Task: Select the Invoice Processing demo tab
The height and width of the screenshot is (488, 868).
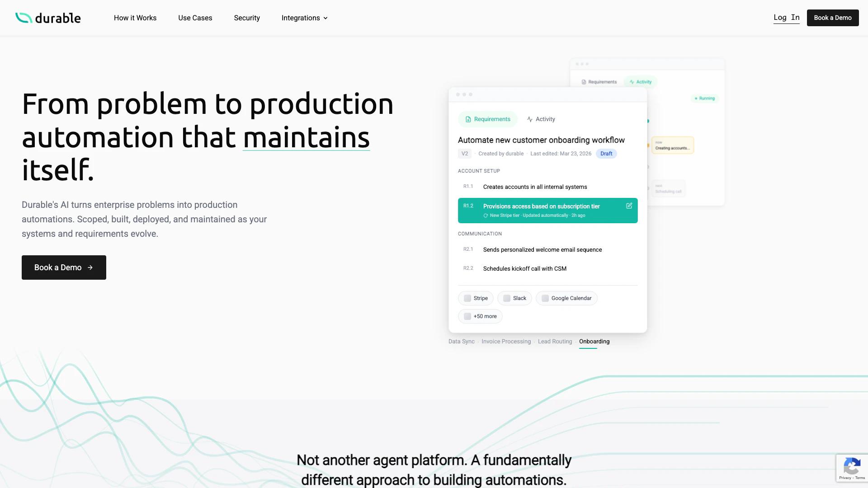Action: coord(506,342)
